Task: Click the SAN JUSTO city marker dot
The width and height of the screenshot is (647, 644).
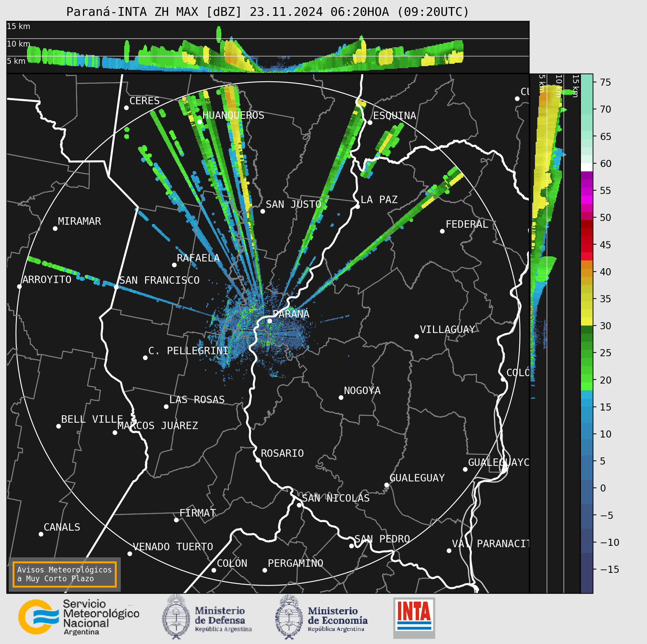Action: (x=263, y=211)
